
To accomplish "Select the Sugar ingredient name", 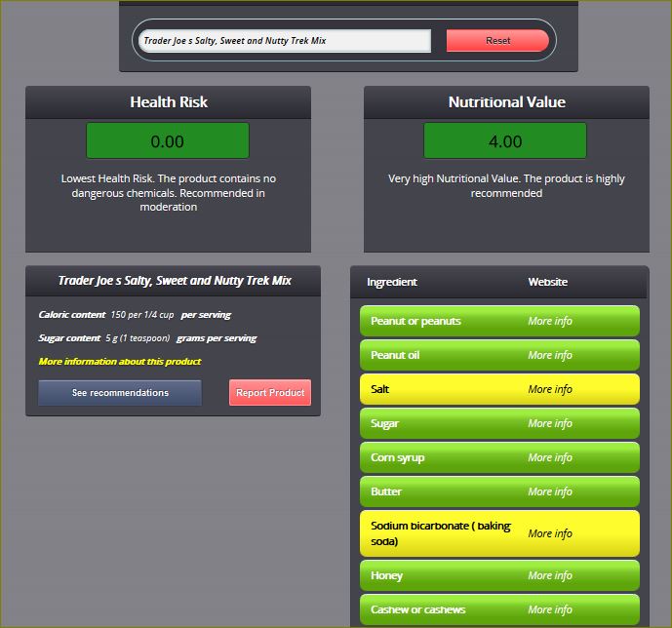I will click(x=384, y=423).
